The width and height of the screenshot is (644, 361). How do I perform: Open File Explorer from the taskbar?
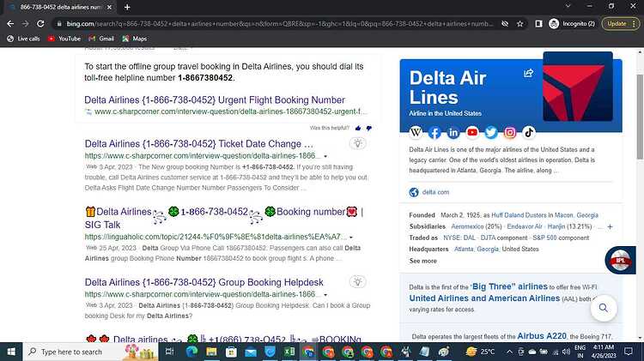click(x=211, y=352)
